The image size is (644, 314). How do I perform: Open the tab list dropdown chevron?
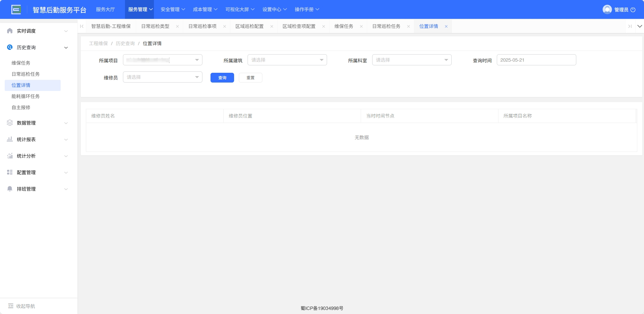[x=640, y=26]
